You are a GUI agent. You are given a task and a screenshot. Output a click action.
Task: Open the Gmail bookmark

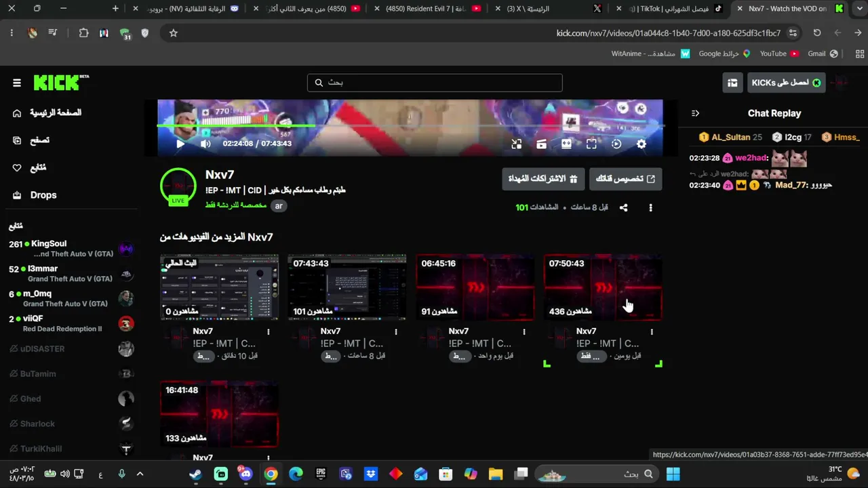[x=823, y=54]
